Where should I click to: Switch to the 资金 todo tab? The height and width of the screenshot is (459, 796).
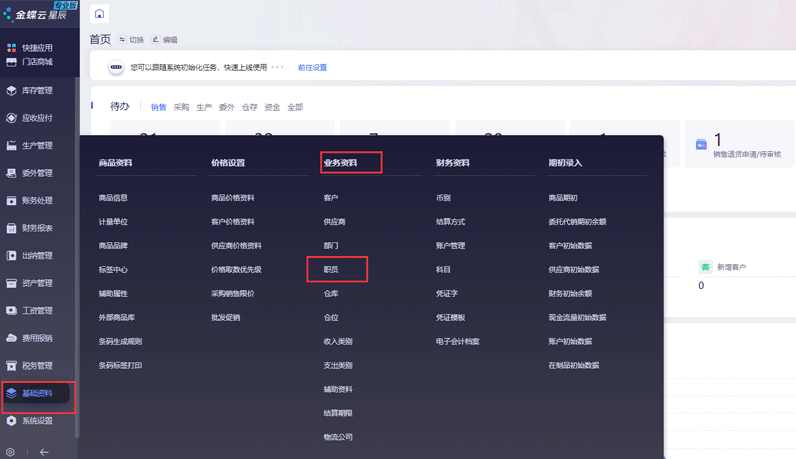click(273, 107)
